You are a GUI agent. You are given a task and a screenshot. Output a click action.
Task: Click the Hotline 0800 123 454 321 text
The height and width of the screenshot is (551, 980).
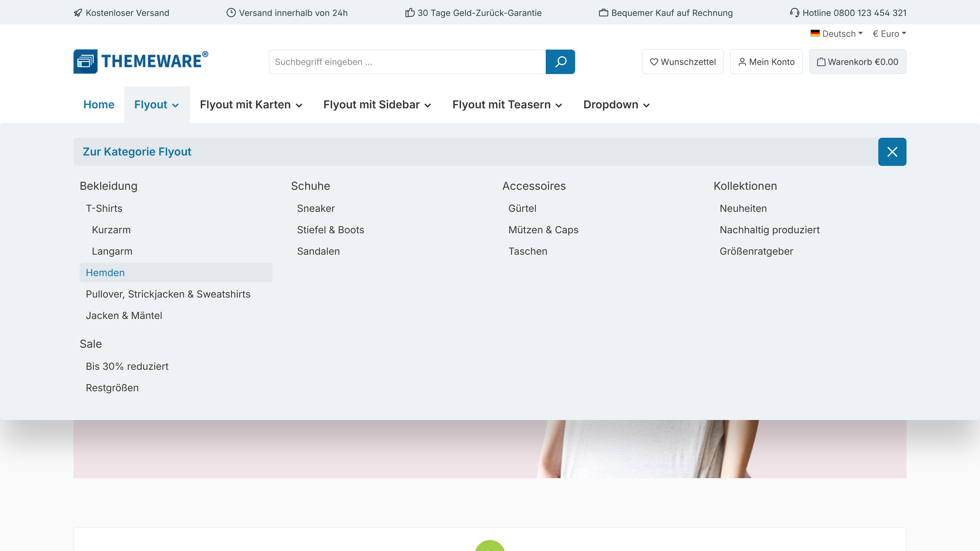pos(854,13)
